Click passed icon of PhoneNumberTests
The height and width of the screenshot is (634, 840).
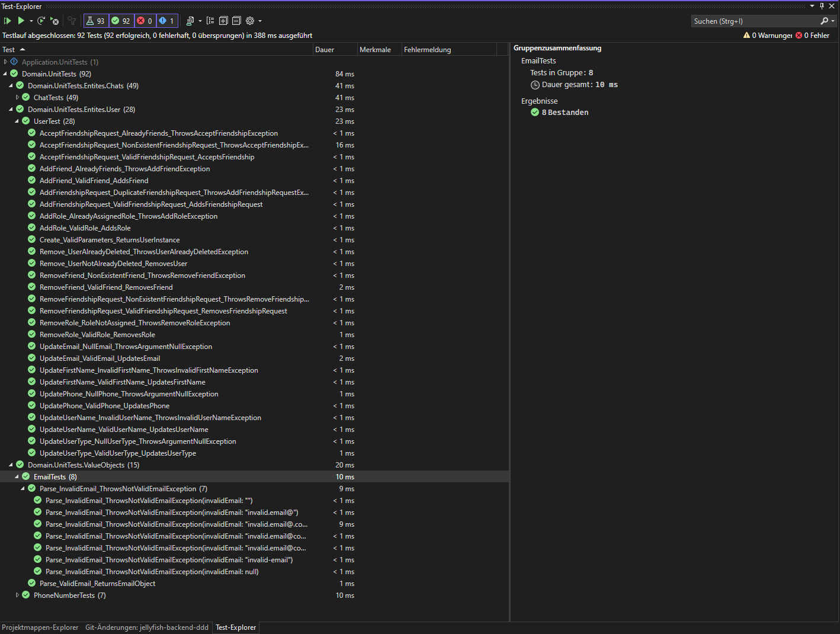point(26,595)
